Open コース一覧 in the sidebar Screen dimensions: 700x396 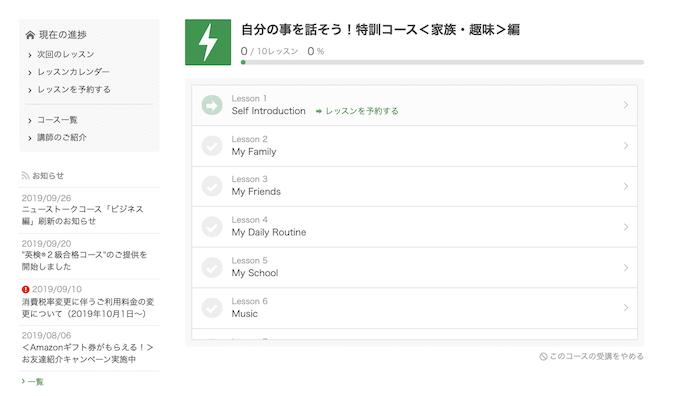pyautogui.click(x=57, y=120)
